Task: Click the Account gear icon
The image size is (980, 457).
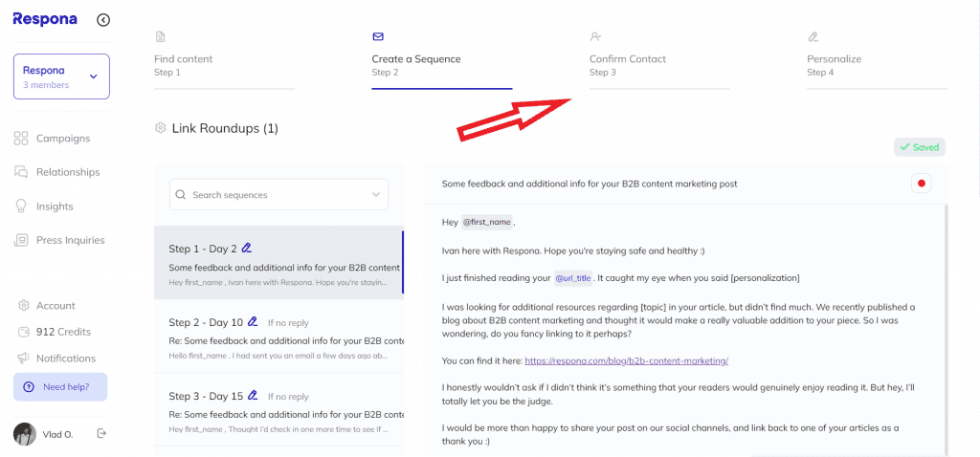Action: click(x=24, y=306)
